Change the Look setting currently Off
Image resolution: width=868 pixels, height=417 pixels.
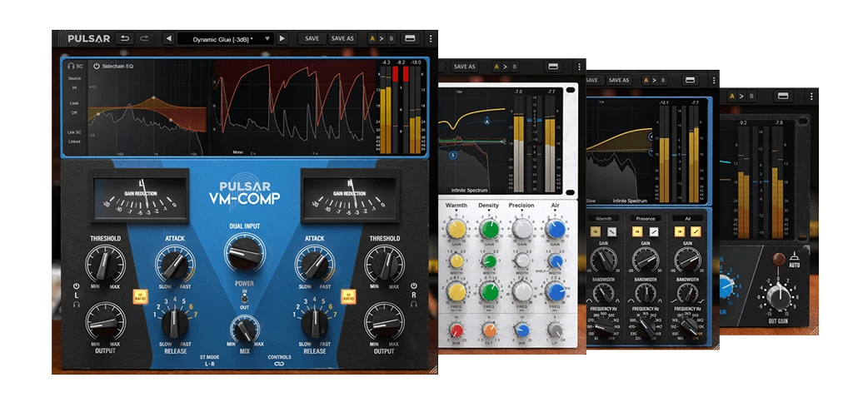(x=74, y=112)
